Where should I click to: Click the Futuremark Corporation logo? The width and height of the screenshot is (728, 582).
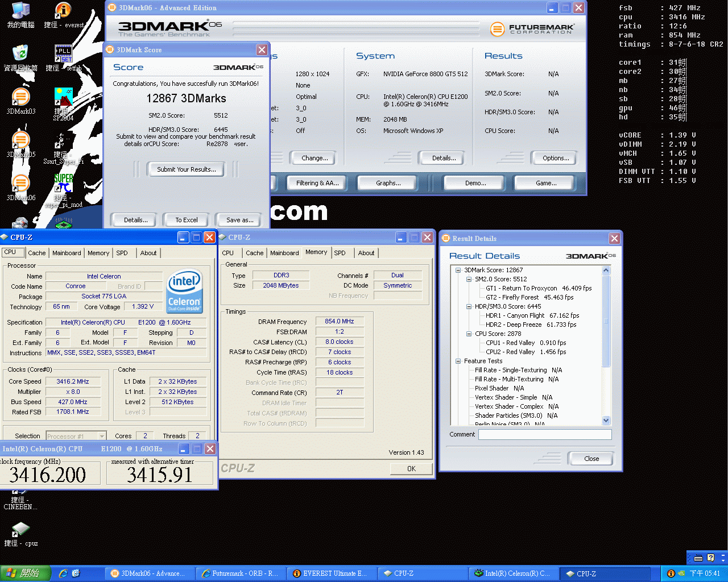[532, 29]
